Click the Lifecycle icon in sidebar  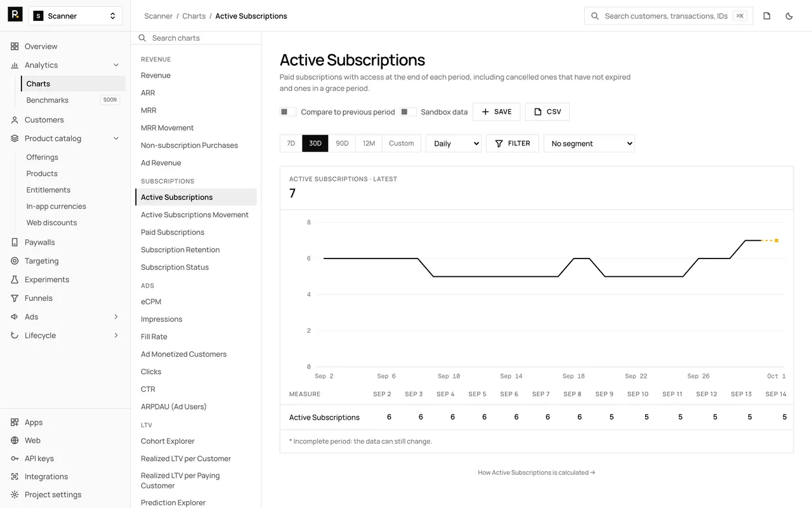click(15, 335)
